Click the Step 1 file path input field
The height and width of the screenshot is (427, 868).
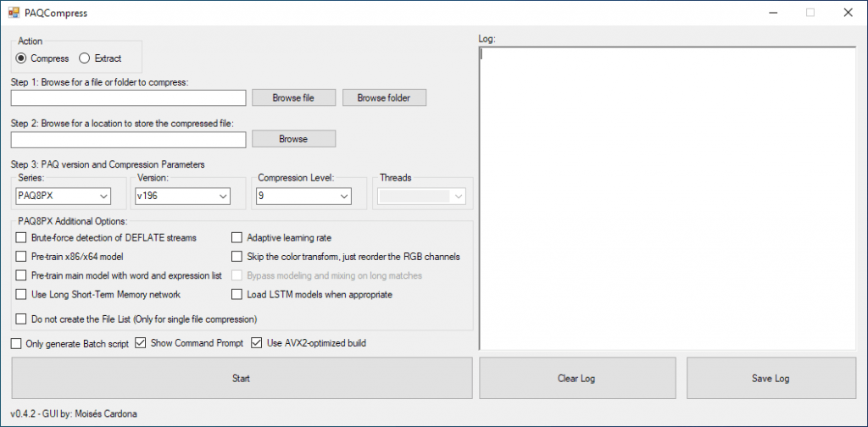tap(129, 98)
